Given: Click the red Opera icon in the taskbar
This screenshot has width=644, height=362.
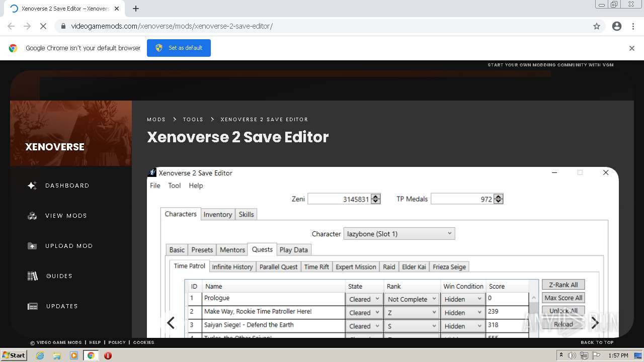Looking at the screenshot, I should tap(108, 355).
